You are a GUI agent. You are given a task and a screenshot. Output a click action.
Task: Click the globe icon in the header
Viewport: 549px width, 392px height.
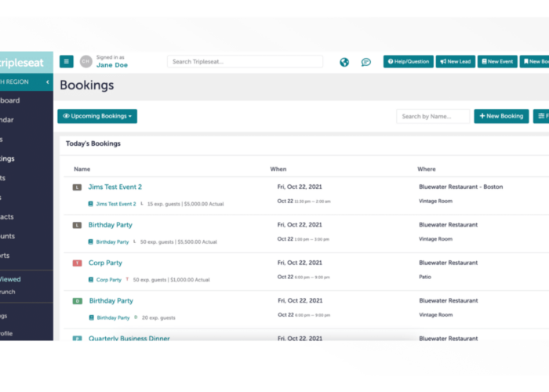pos(344,62)
